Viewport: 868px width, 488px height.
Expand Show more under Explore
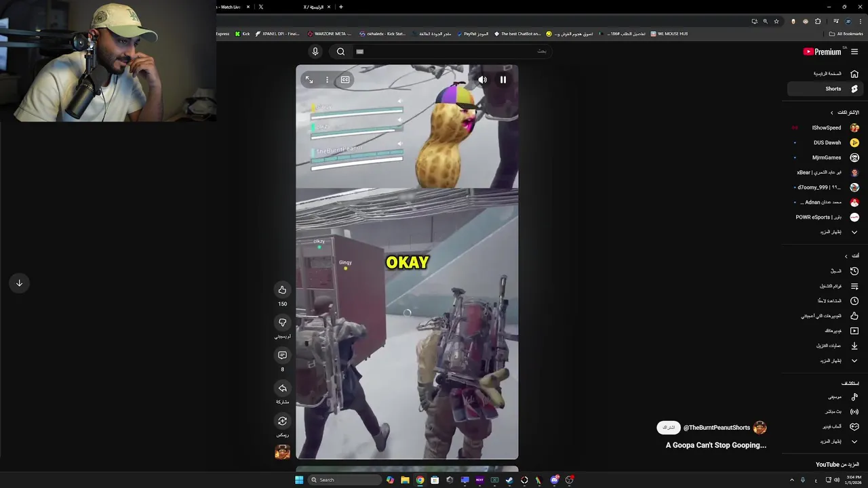click(825, 441)
